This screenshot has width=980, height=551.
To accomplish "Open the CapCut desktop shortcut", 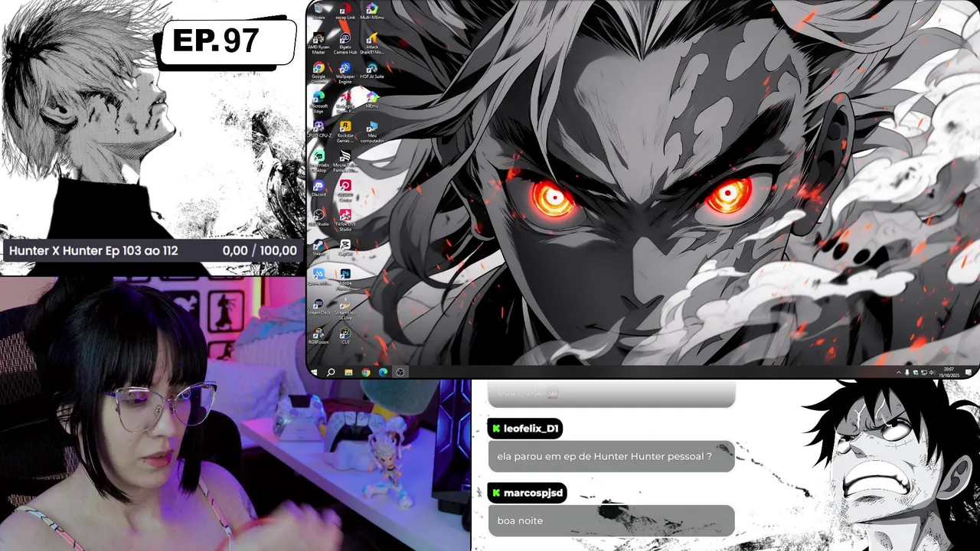I will pyautogui.click(x=345, y=247).
